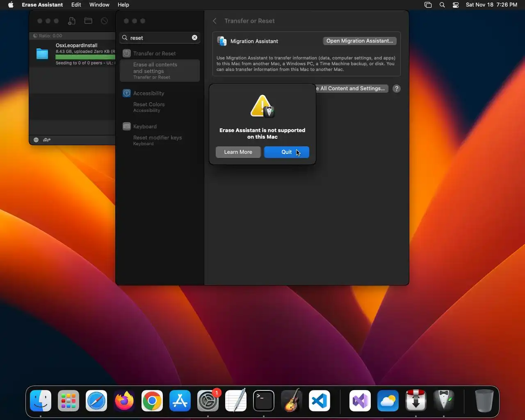
Task: Click the date and time in menu bar
Action: (491, 5)
